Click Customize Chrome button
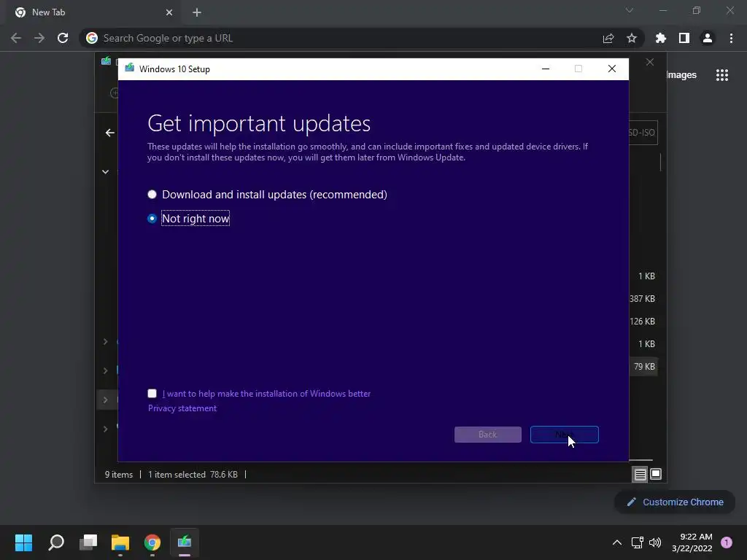 coord(675,502)
